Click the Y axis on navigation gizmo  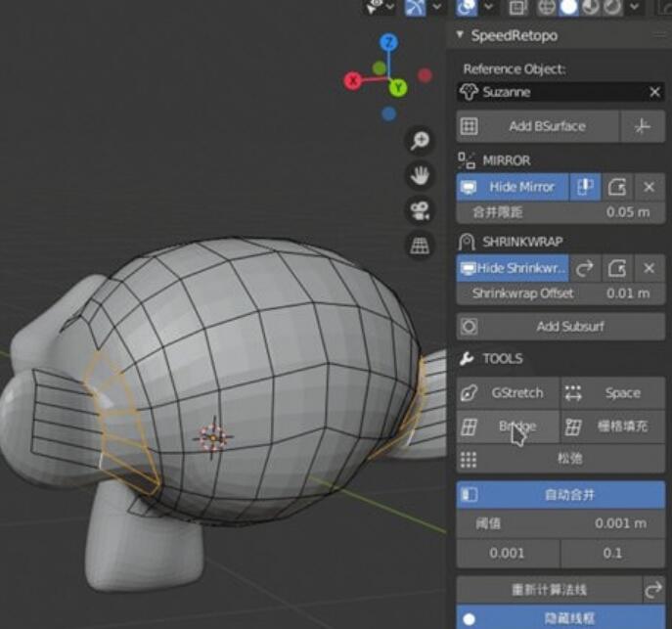[x=398, y=88]
